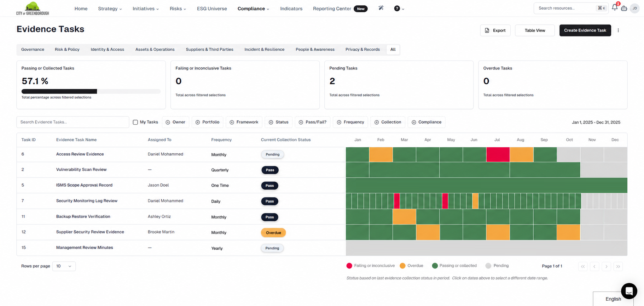Click the City of Greenborough logo
Image resolution: width=644 pixels, height=306 pixels.
point(33,8)
